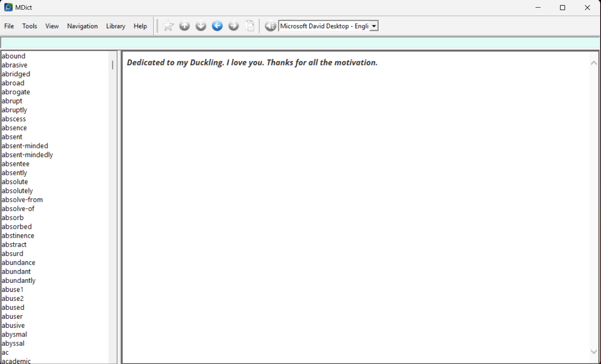Open the Library menu

[x=115, y=26]
